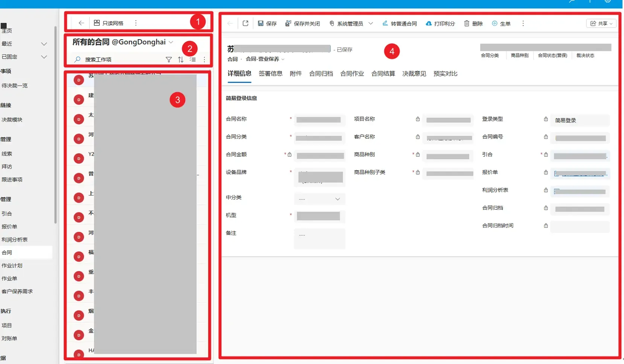
Task: Click Print Profit Analysis (打印利分)
Action: pyautogui.click(x=440, y=23)
